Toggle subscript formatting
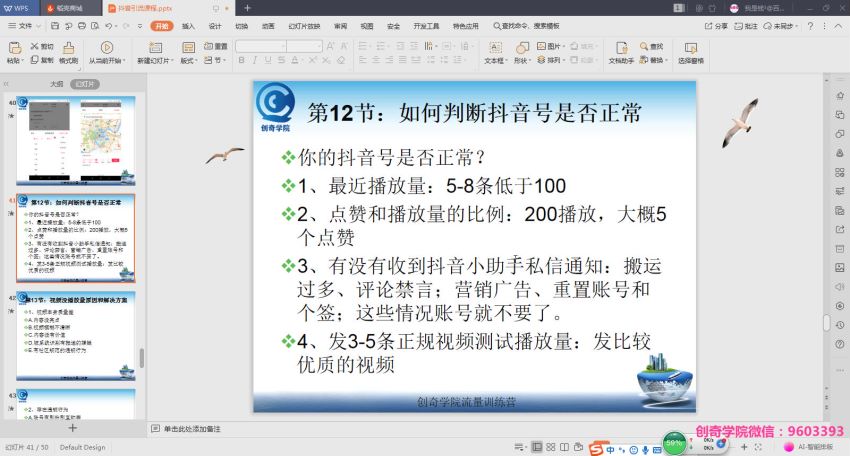The height and width of the screenshot is (456, 850). click(326, 60)
